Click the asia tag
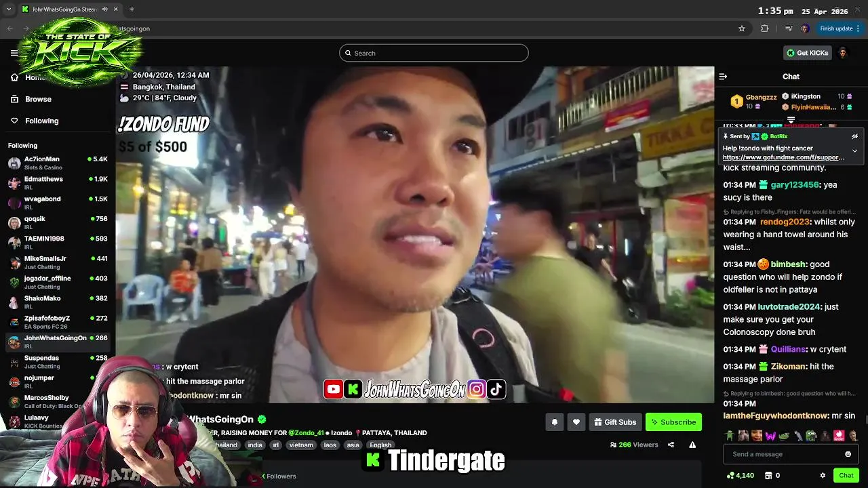Viewport: 868px width, 488px height. click(x=353, y=445)
